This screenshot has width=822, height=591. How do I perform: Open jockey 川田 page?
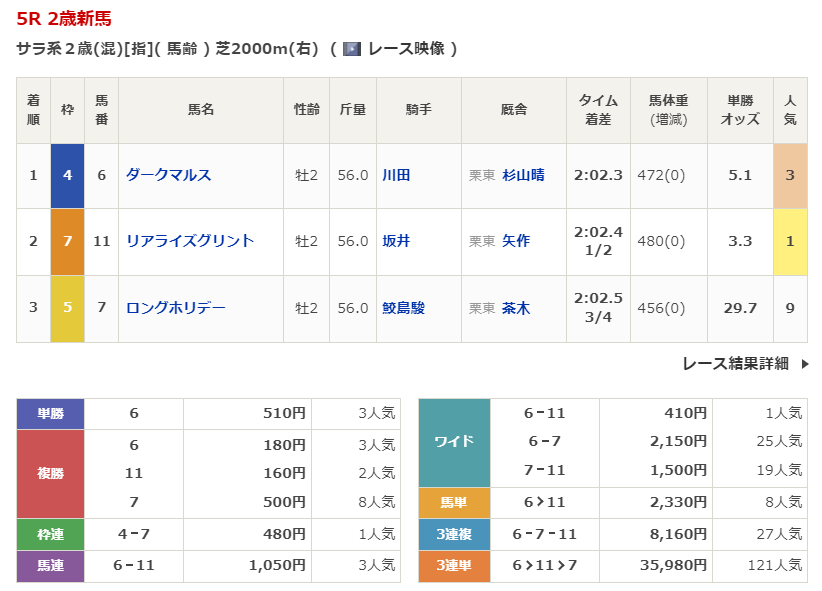point(396,175)
